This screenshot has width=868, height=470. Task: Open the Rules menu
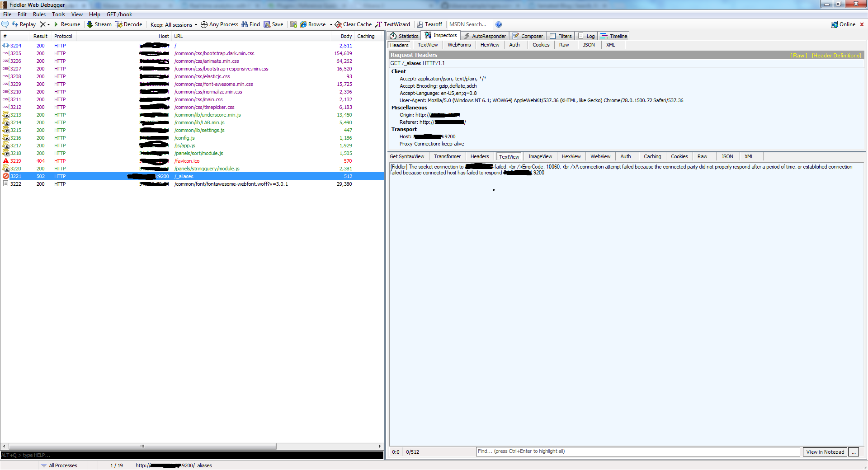coord(39,14)
